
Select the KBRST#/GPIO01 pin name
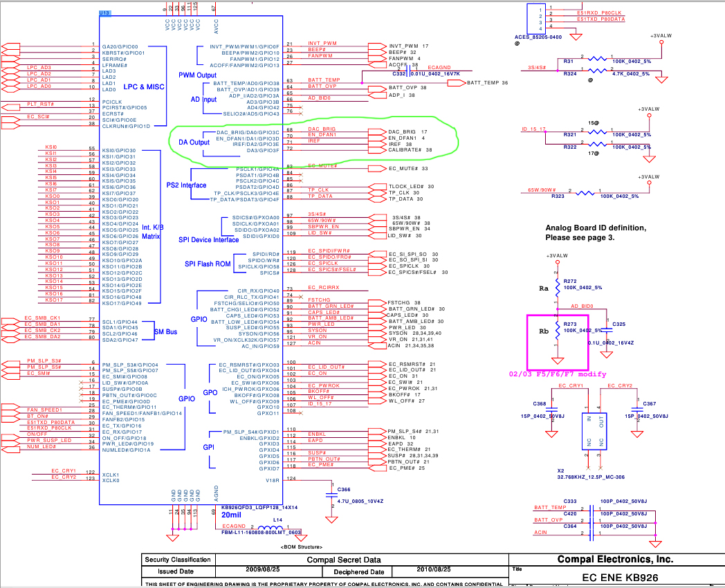pyautogui.click(x=123, y=53)
